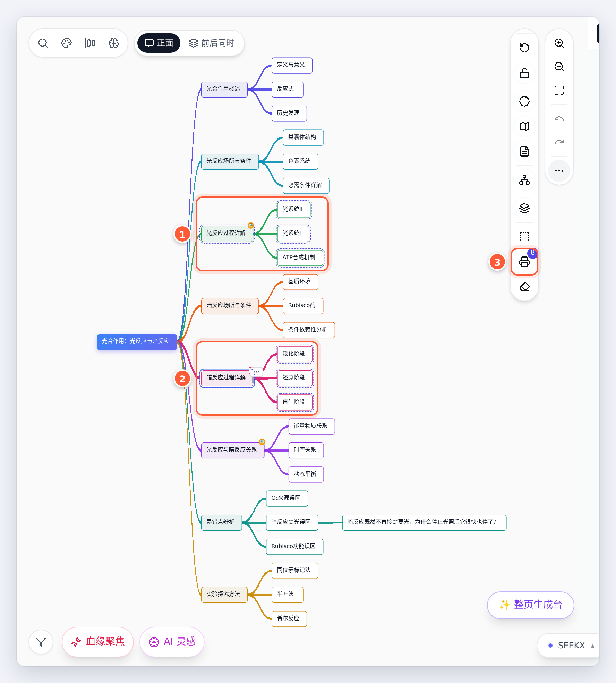Expand the SEEKX panel arrow
Viewport: 616px width, 683px height.
pyautogui.click(x=593, y=646)
